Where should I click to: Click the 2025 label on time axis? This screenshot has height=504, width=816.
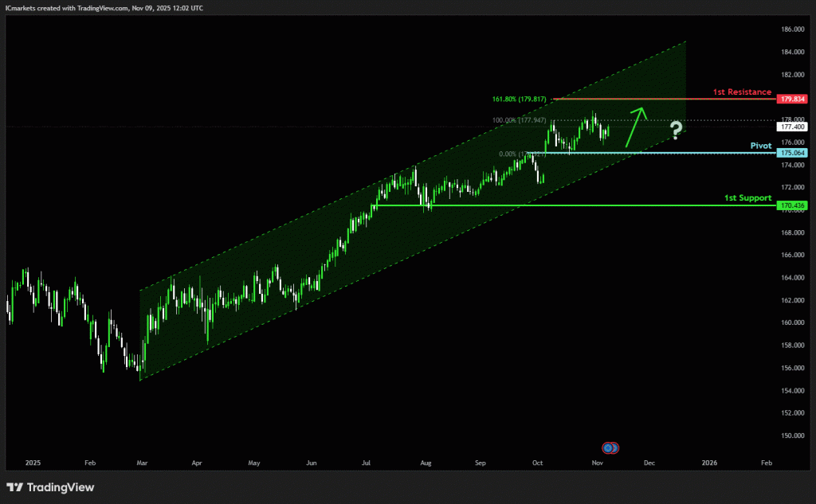pyautogui.click(x=32, y=462)
